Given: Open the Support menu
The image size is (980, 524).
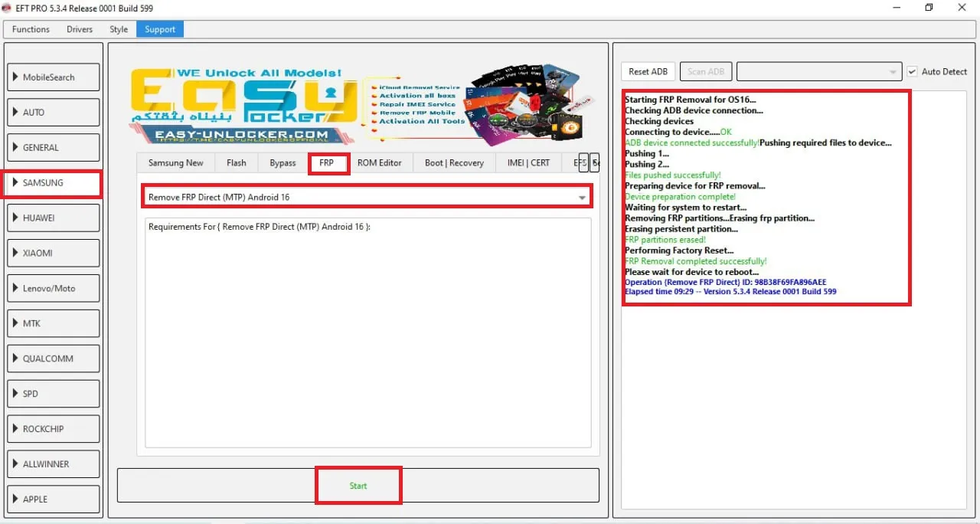Looking at the screenshot, I should (x=160, y=29).
